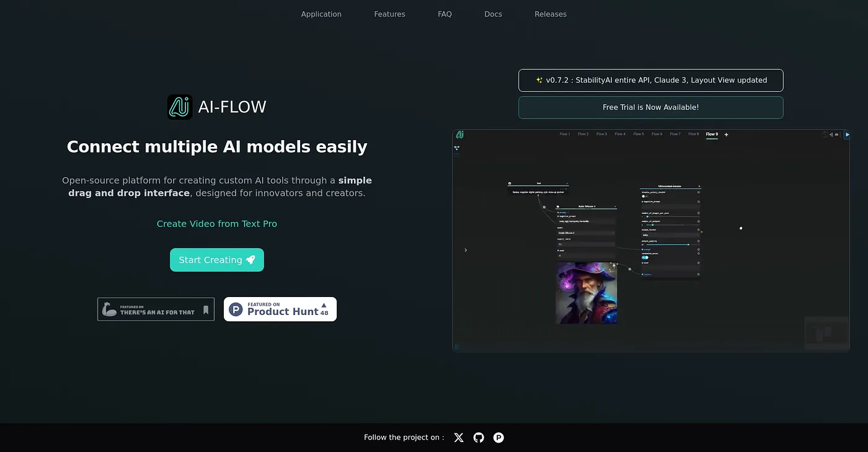868x452 pixels.
Task: Open There's An AI For That badge
Action: click(156, 309)
